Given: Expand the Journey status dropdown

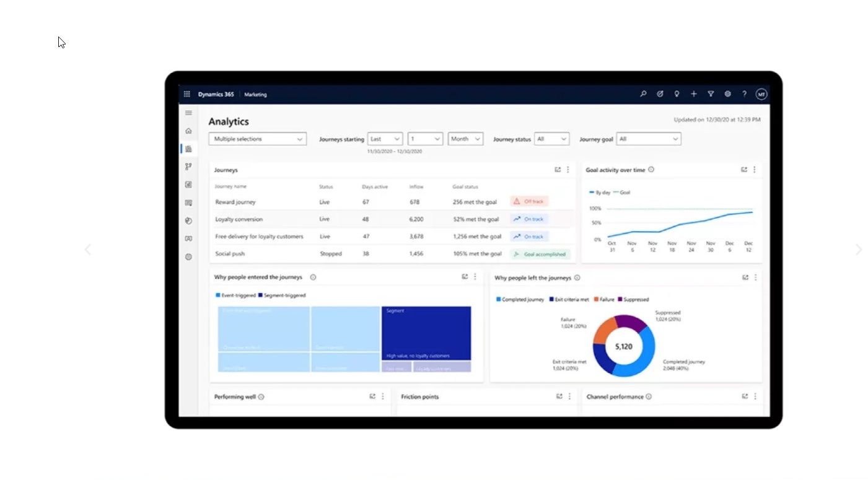Looking at the screenshot, I should pyautogui.click(x=551, y=139).
